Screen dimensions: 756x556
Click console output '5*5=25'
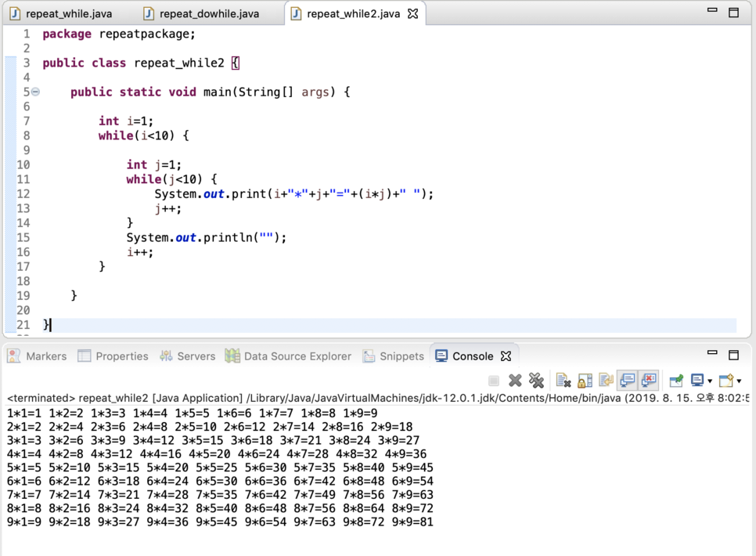[x=217, y=468]
